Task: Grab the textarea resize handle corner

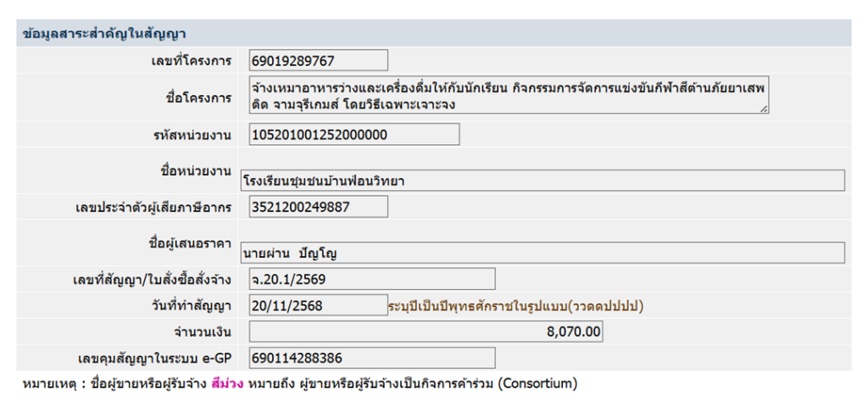Action: pos(764,109)
